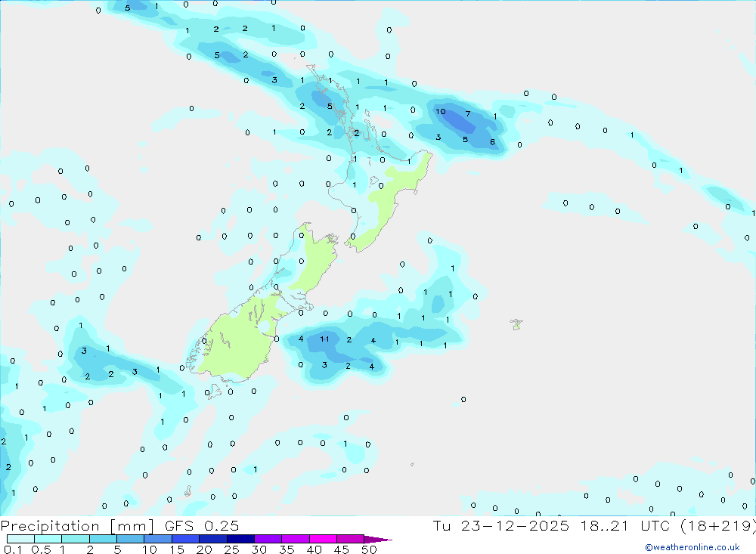Select the magenta legend swatch between 40 and 45
Viewport: 756px width, 554px height.
[x=323, y=539]
